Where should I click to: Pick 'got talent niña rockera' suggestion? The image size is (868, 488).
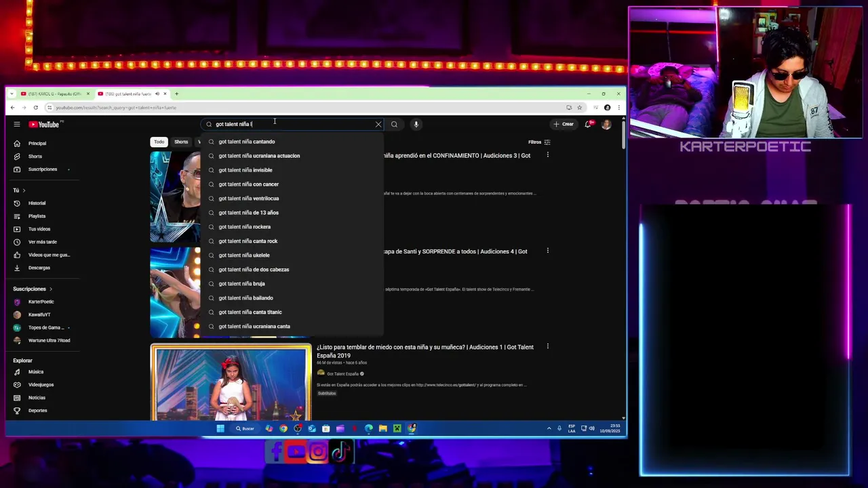point(292,227)
